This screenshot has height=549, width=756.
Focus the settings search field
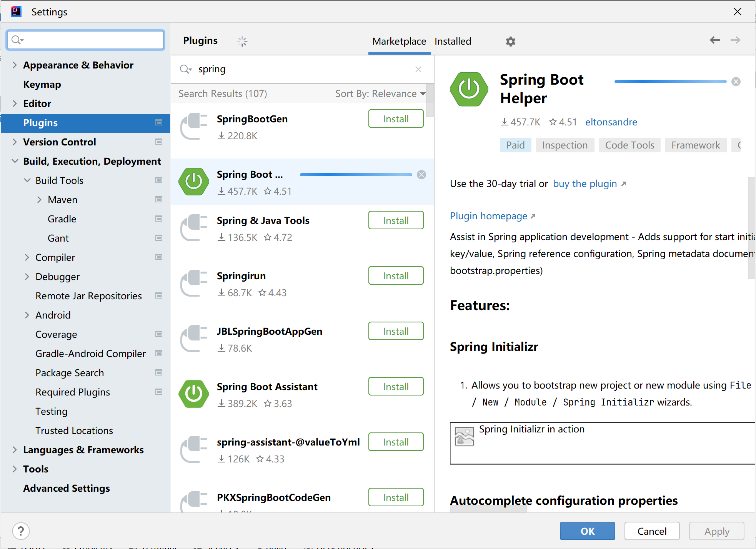(85, 40)
